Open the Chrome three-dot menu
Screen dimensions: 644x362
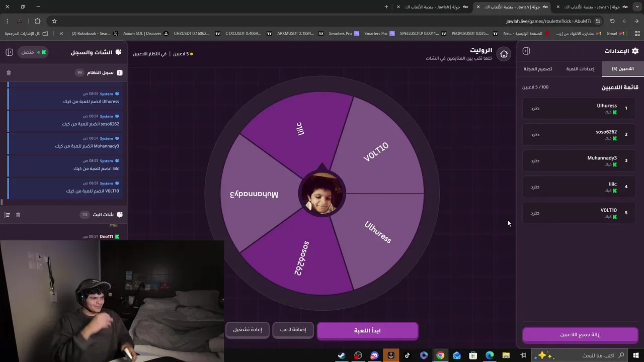[x=7, y=21]
